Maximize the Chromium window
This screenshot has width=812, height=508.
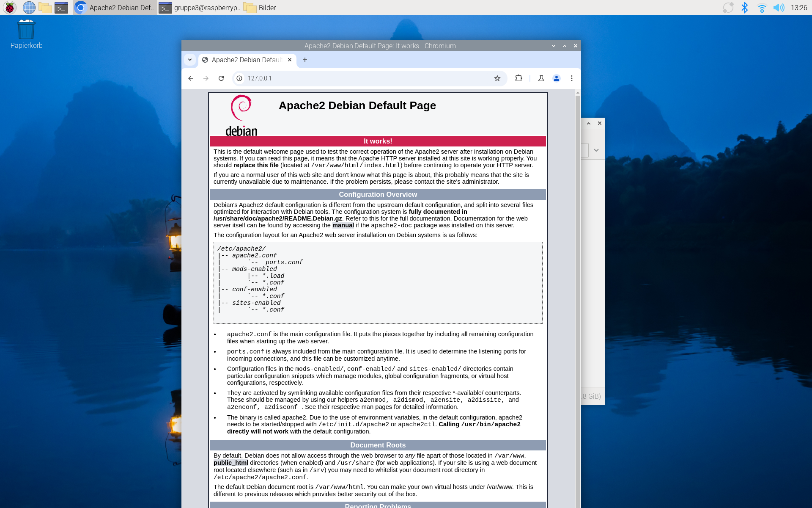pyautogui.click(x=565, y=46)
